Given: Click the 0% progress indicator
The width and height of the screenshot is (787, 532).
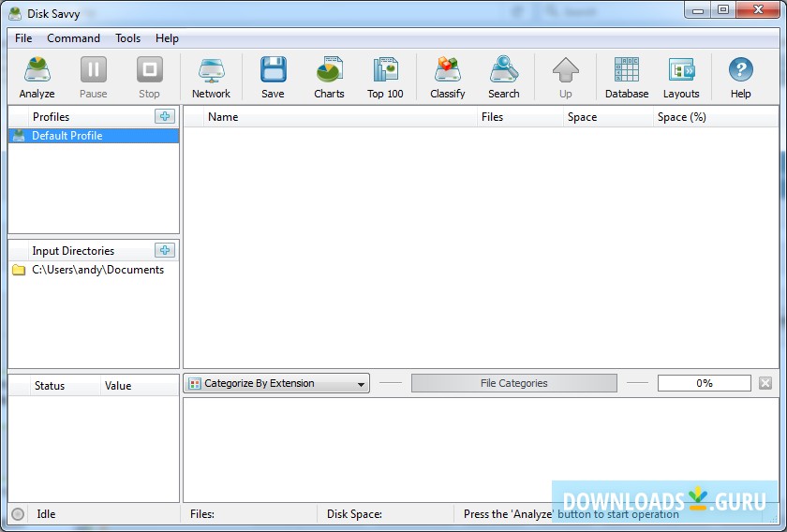Looking at the screenshot, I should pyautogui.click(x=705, y=383).
